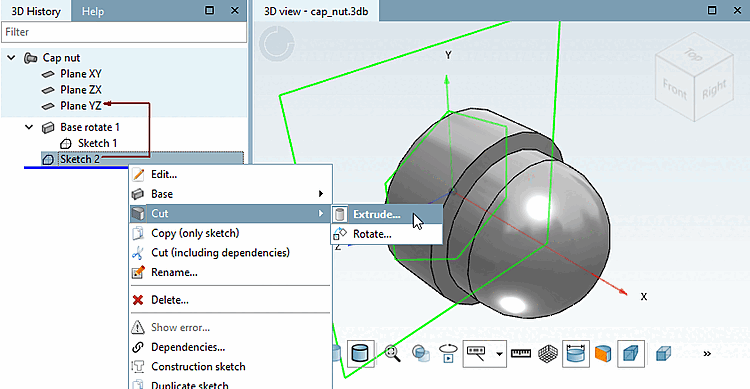Click the wireframe mesh grid toolbar icon
Screen dimensions: 750x389
(x=548, y=354)
